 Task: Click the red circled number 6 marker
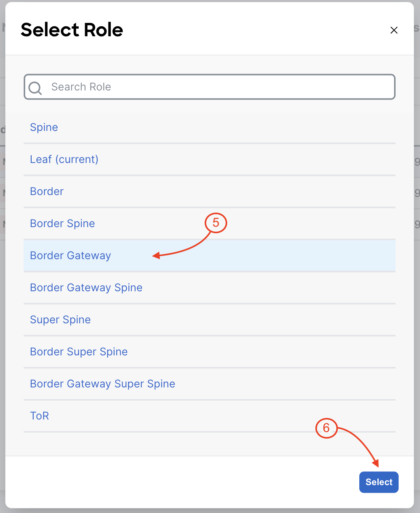coord(326,428)
